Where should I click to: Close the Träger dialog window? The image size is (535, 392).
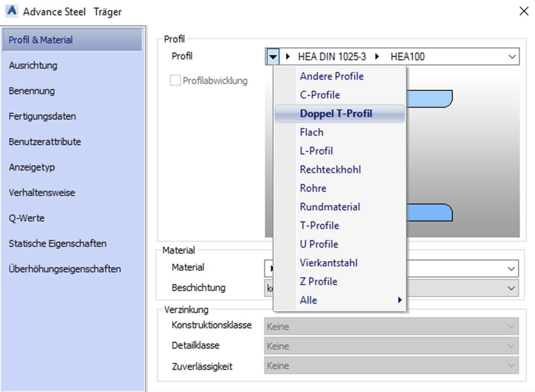click(x=523, y=11)
